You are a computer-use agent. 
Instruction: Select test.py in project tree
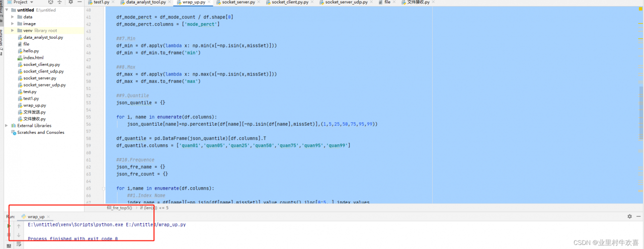tap(30, 92)
